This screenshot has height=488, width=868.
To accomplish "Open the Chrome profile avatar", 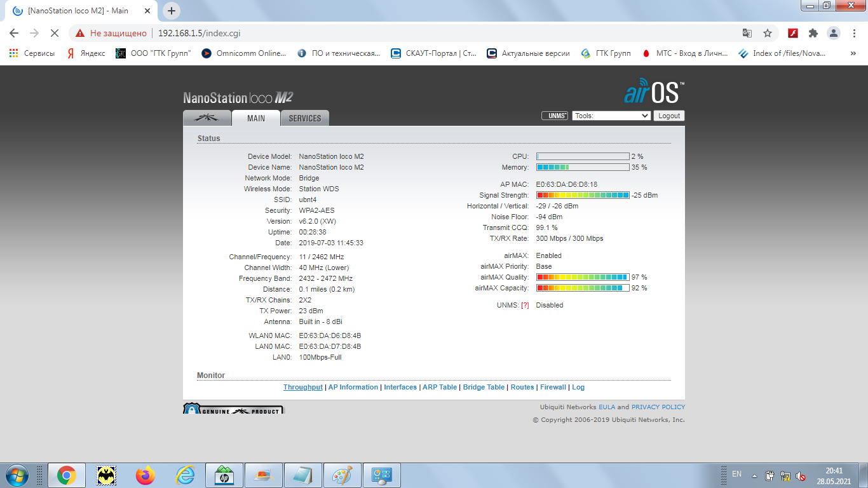I will pos(833,33).
